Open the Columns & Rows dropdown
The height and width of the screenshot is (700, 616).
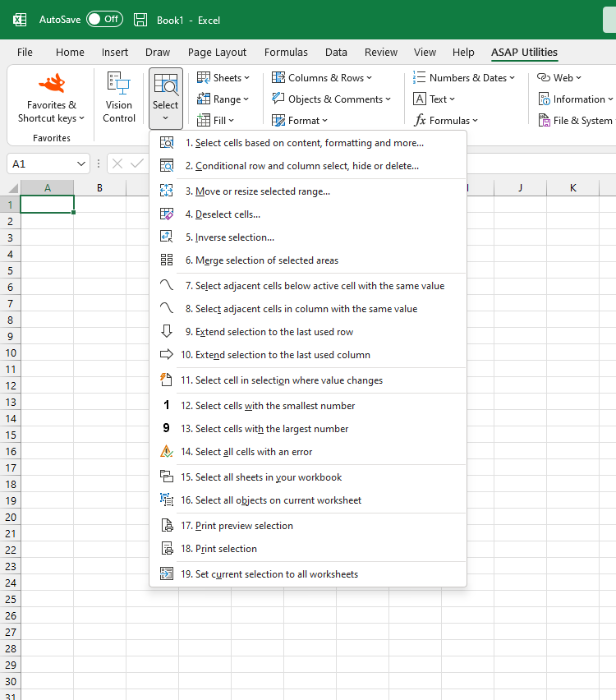(x=322, y=78)
